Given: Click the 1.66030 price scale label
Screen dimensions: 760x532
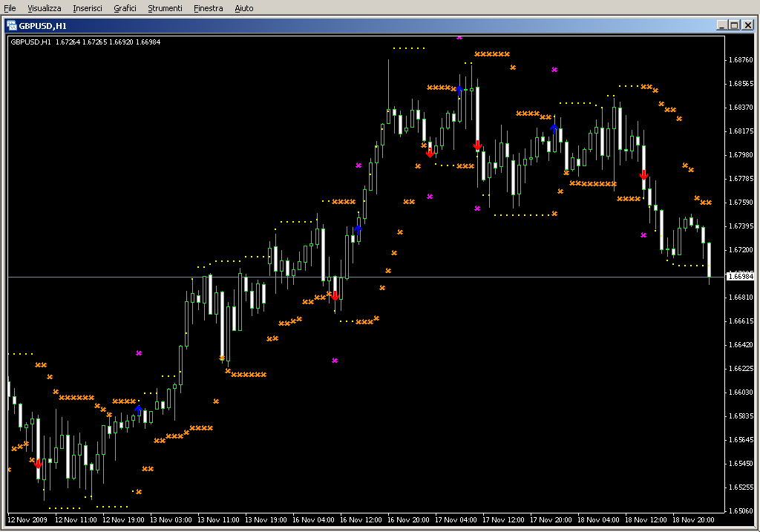Looking at the screenshot, I should coord(741,393).
